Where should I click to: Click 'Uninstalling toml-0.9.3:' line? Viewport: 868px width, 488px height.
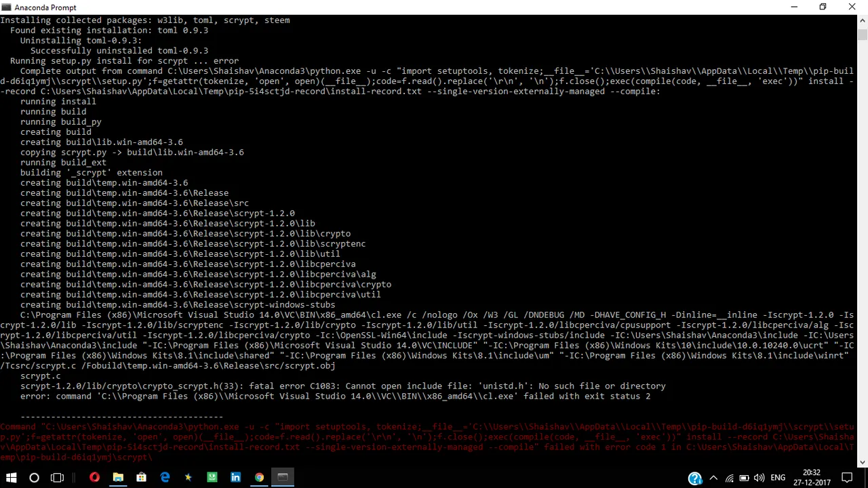(81, 41)
